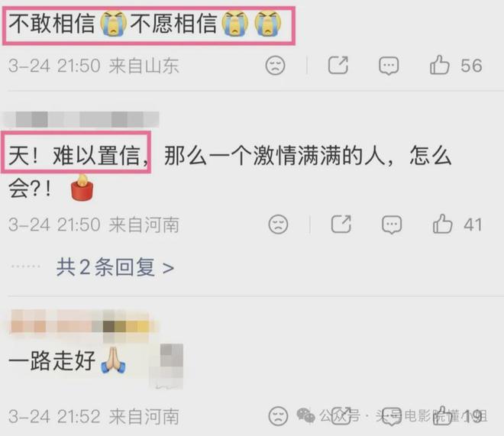504x436 pixels.
Task: Share the Shandong comment via repost icon
Action: [x=338, y=65]
